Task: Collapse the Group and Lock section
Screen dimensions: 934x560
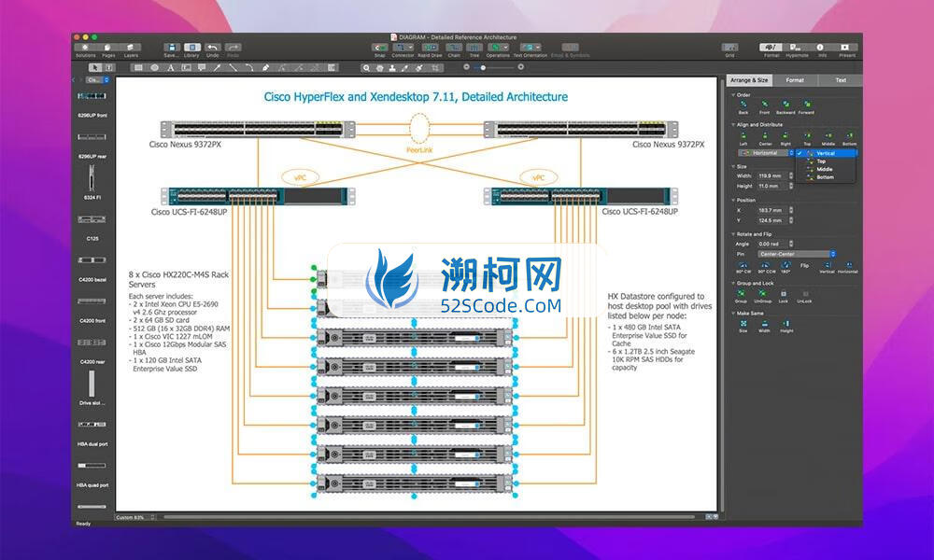Action: (x=733, y=284)
